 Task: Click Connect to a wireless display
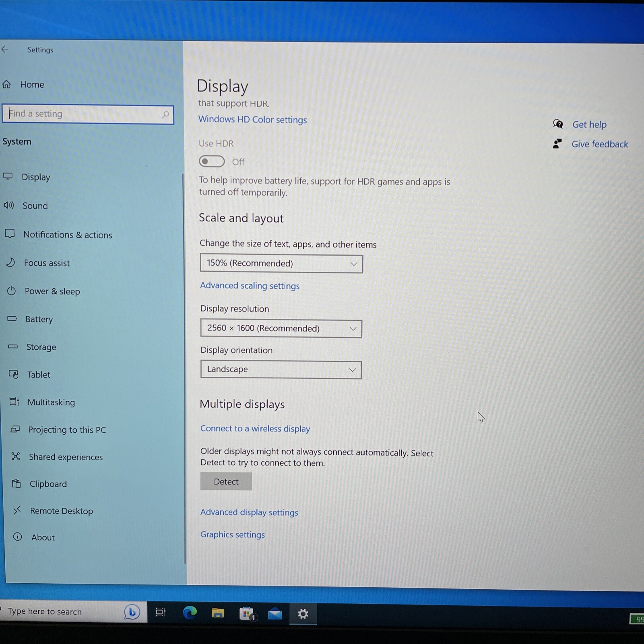coord(255,429)
